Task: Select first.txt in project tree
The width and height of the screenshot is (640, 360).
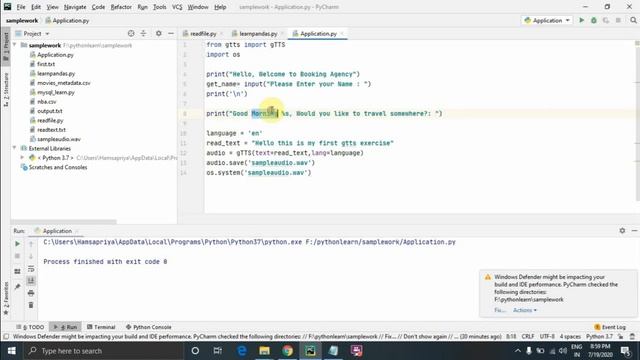Action: [46, 64]
